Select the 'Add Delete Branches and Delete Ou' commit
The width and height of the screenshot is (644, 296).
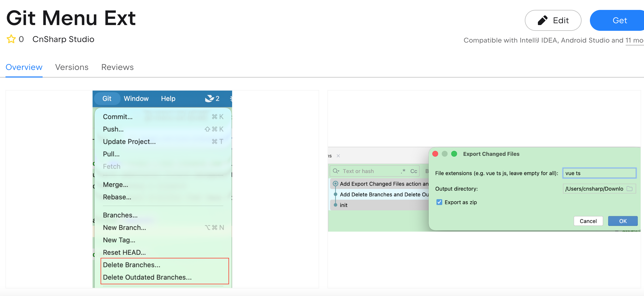click(379, 194)
